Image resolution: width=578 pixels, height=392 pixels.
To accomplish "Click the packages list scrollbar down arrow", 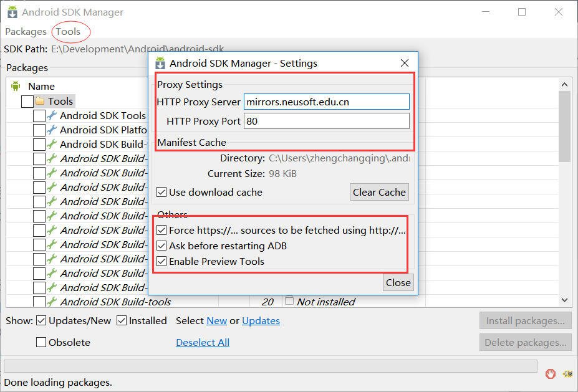I will [x=565, y=301].
